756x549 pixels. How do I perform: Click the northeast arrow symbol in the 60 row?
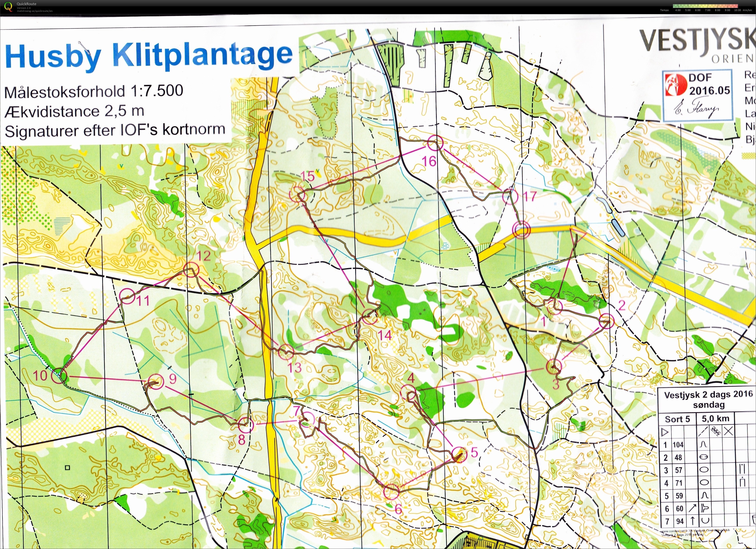point(693,508)
